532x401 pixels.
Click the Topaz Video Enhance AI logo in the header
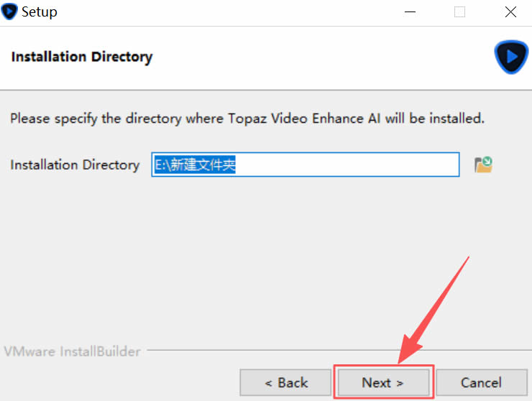point(511,57)
